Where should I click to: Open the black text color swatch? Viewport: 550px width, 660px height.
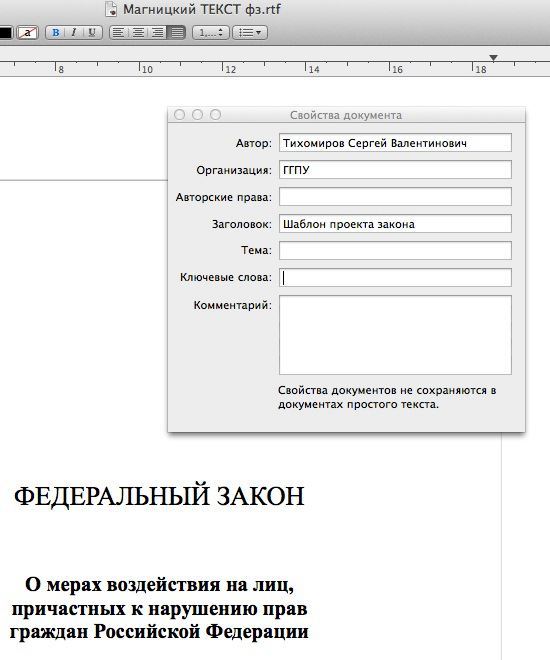pos(6,32)
